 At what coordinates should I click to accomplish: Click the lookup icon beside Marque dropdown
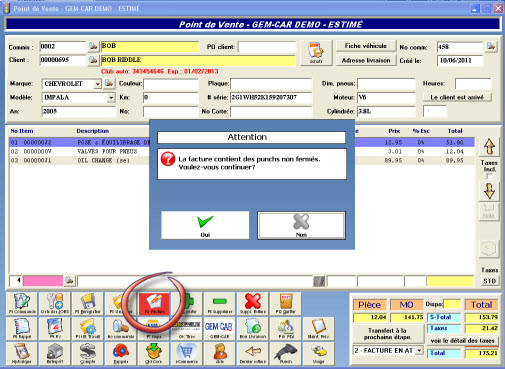coord(109,83)
